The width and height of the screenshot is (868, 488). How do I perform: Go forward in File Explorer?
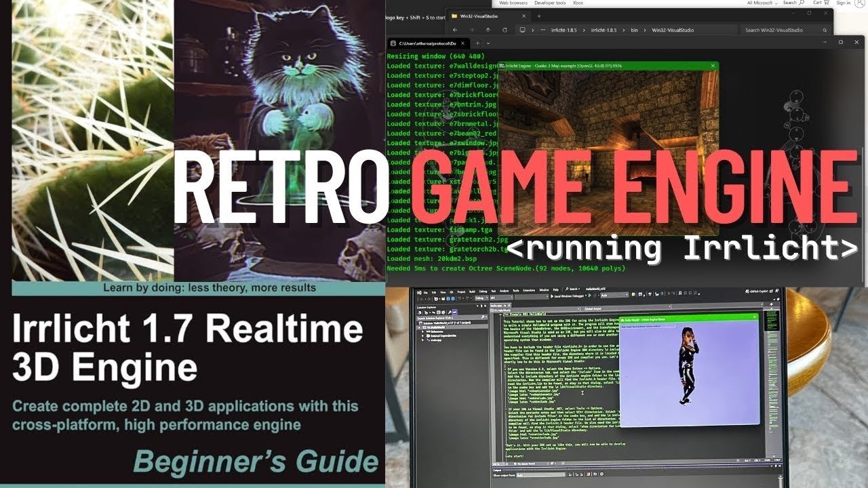pyautogui.click(x=471, y=30)
